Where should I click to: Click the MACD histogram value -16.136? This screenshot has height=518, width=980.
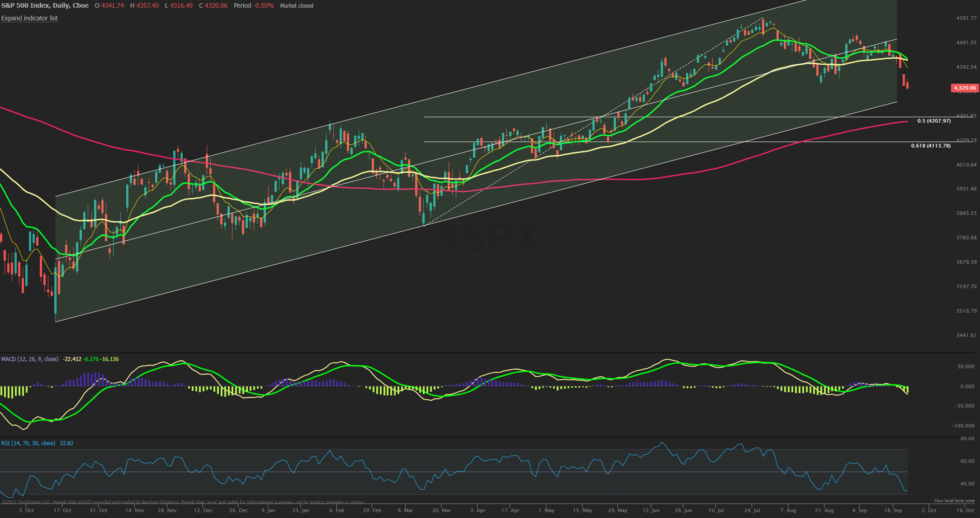point(109,359)
